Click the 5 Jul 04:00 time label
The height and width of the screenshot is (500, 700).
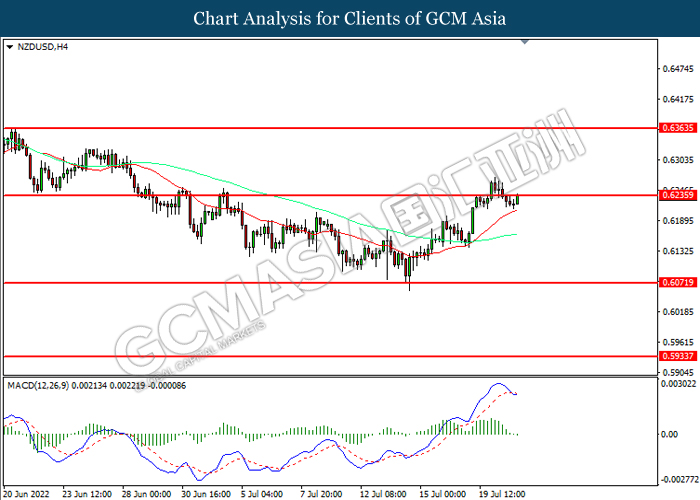(x=262, y=494)
